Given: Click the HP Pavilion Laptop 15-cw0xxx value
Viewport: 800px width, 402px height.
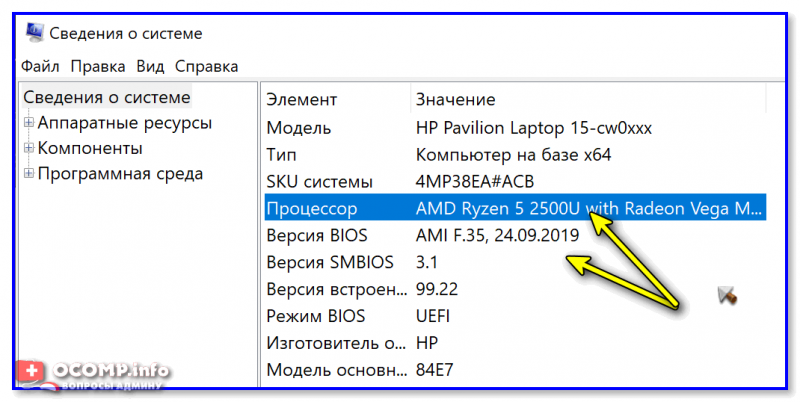Looking at the screenshot, I should click(x=534, y=128).
